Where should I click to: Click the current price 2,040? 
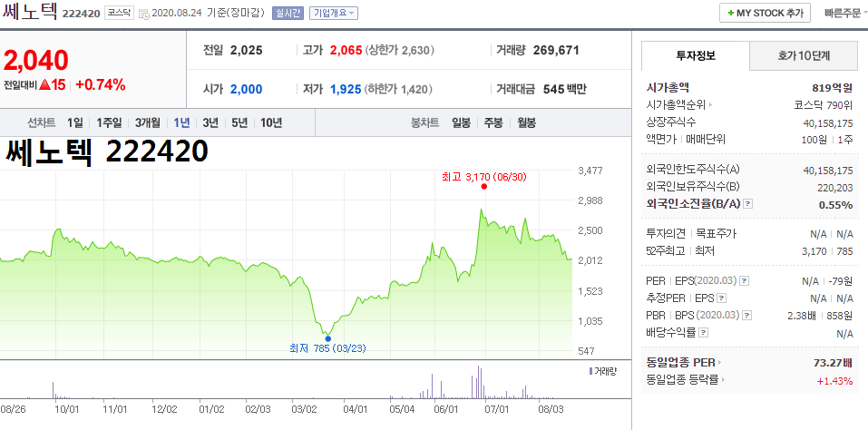point(36,60)
